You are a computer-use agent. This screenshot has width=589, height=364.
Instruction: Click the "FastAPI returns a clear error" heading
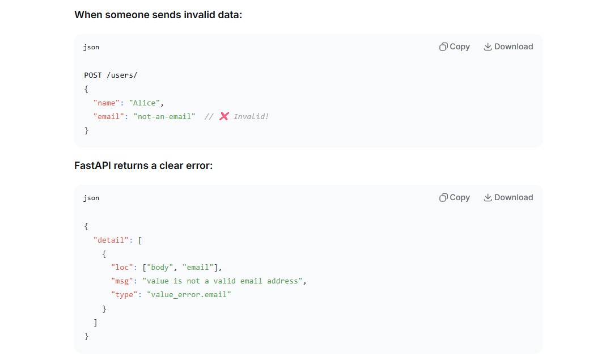143,166
